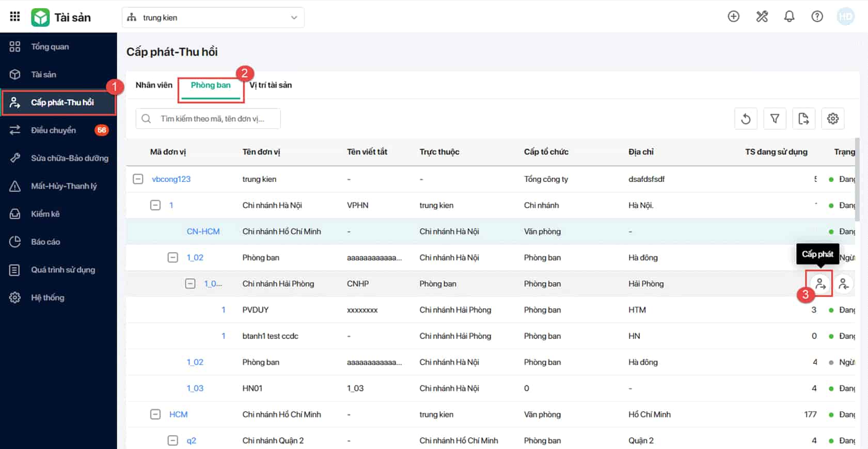868x449 pixels.
Task: Open table settings gear icon
Action: click(x=832, y=119)
